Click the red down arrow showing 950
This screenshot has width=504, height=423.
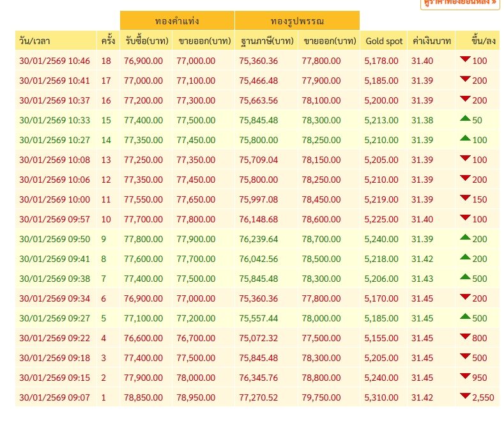tap(465, 377)
